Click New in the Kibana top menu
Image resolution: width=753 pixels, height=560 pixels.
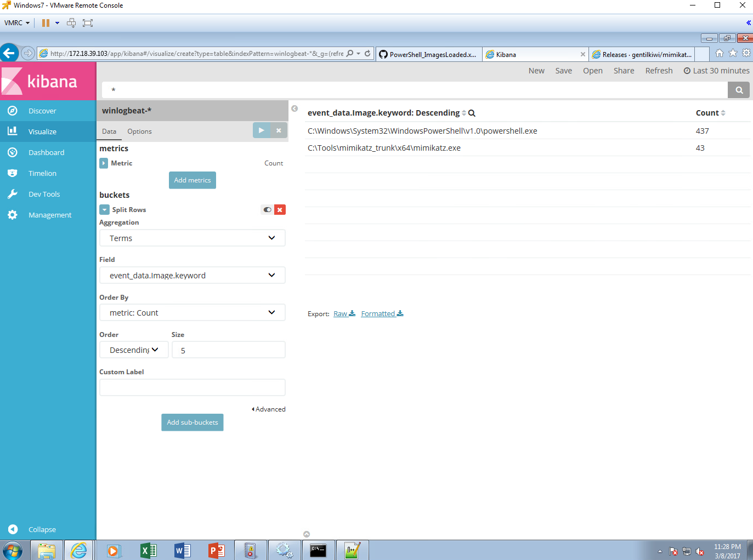click(x=536, y=71)
